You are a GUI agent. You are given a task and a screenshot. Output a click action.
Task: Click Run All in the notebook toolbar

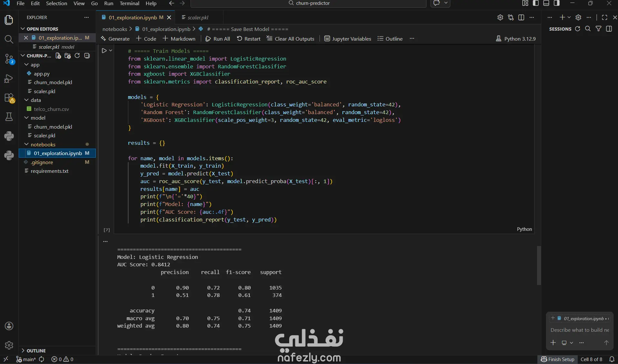218,39
